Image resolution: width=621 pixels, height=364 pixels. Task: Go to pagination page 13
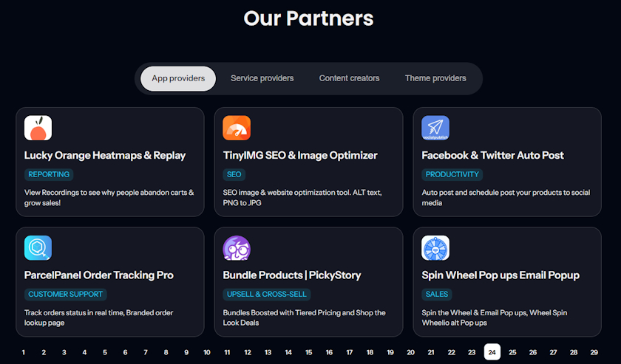[268, 352]
